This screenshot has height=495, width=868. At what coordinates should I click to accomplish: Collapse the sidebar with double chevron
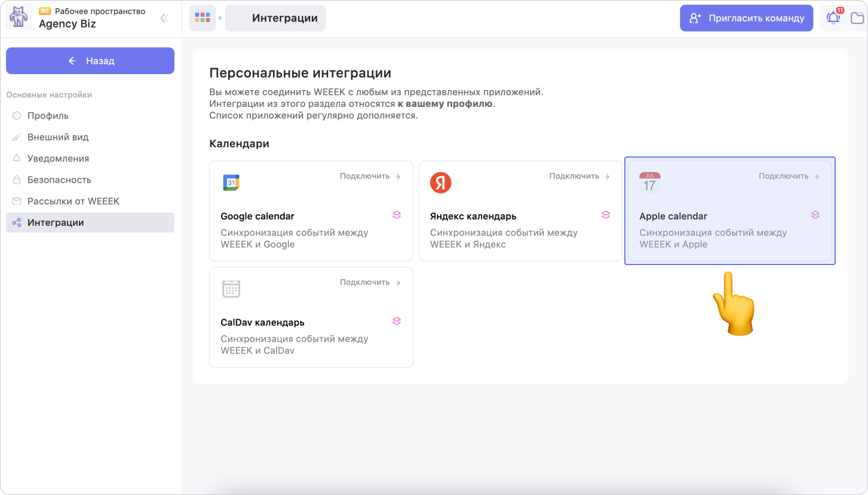(x=164, y=18)
